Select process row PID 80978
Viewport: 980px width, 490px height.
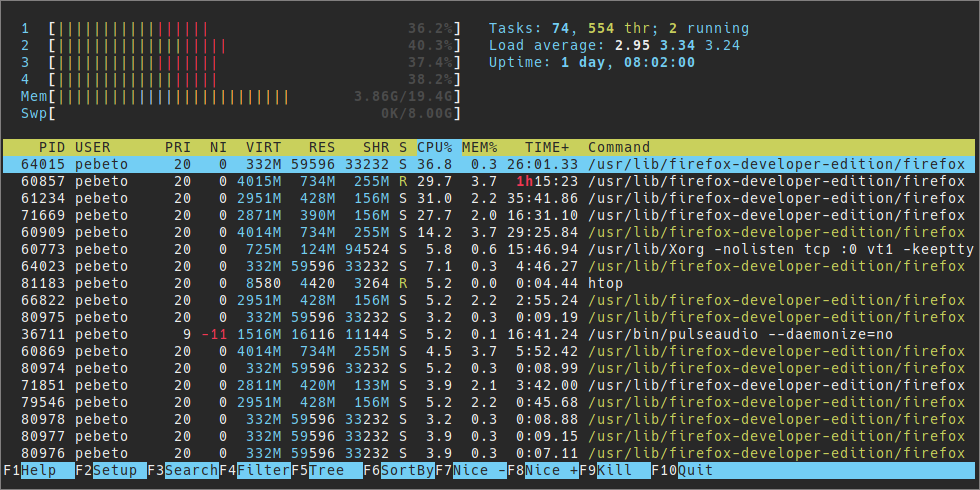tap(489, 418)
